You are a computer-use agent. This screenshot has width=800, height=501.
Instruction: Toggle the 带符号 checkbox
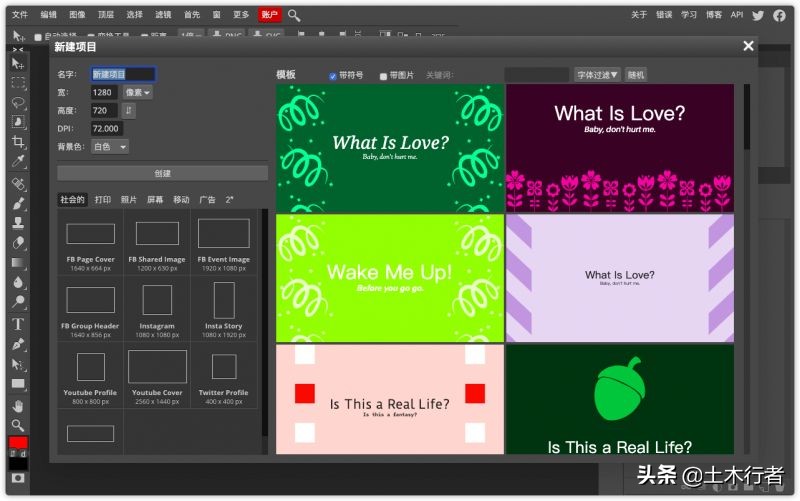click(x=333, y=76)
